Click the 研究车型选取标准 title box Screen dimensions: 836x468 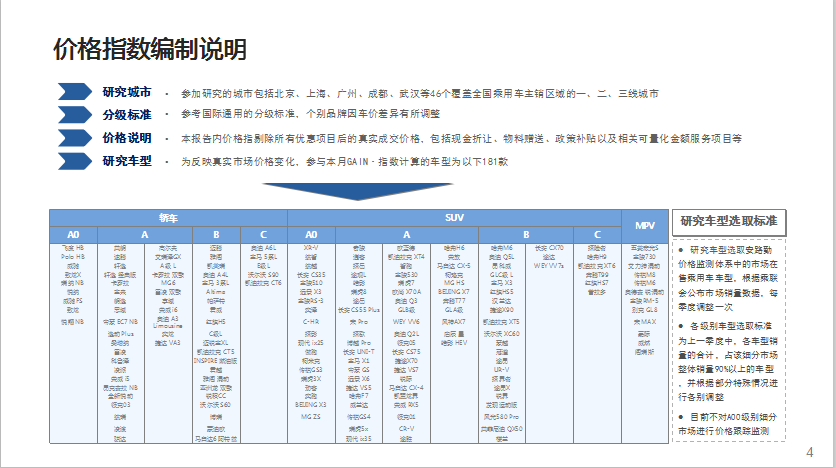point(729,221)
